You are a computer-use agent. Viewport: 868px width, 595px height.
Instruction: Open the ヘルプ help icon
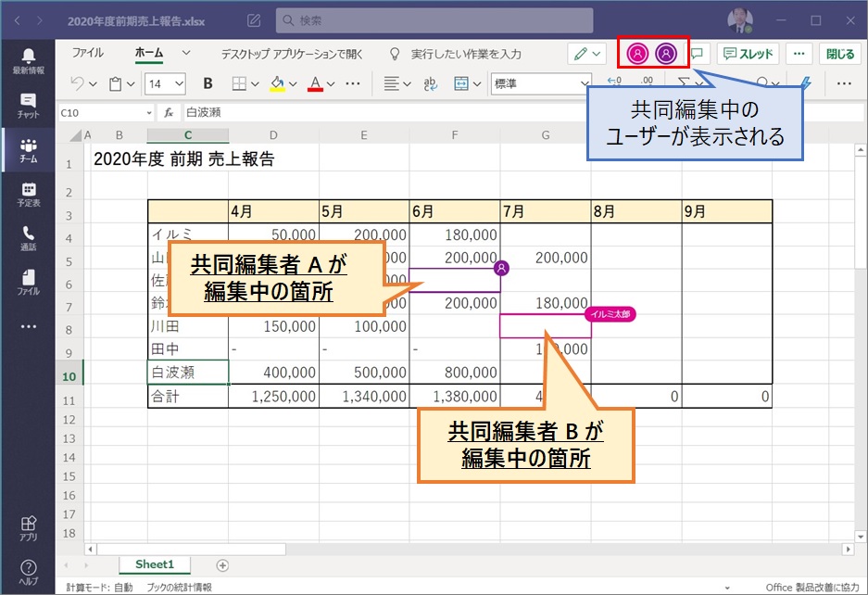pos(28,572)
